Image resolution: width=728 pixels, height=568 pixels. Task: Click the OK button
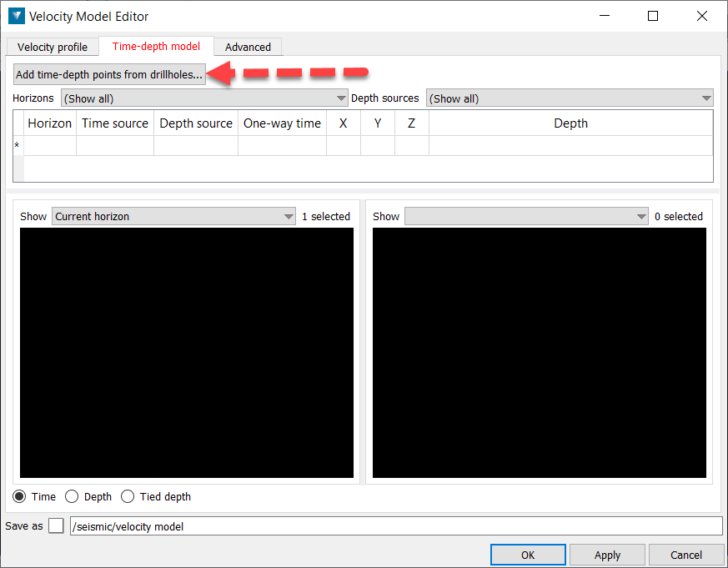point(528,555)
